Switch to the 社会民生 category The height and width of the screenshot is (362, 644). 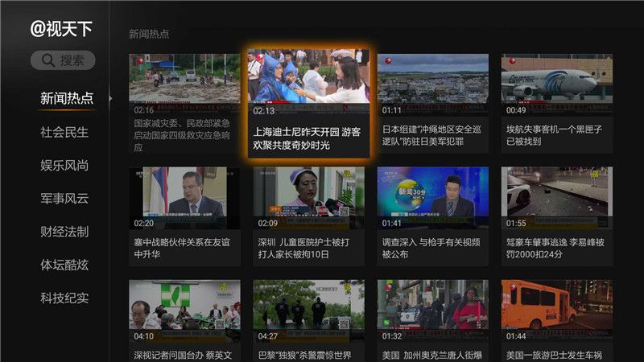(64, 132)
